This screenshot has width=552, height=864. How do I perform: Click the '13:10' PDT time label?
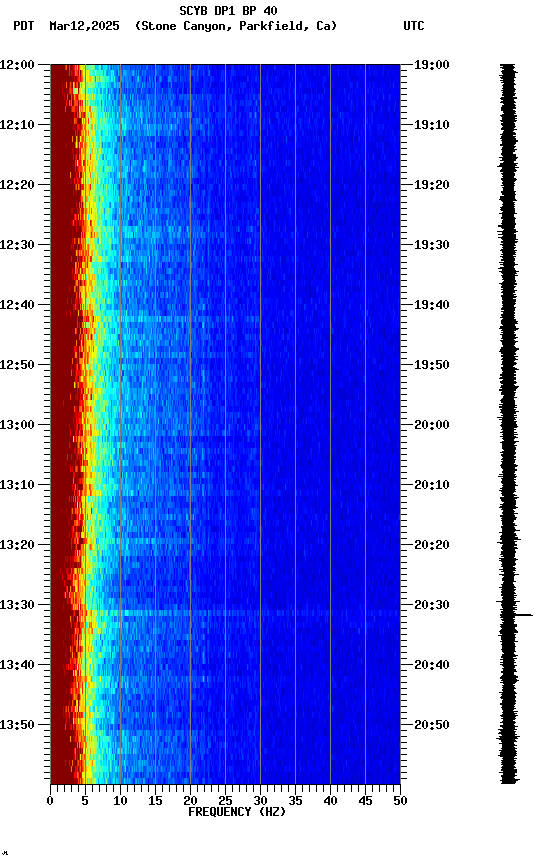(17, 485)
